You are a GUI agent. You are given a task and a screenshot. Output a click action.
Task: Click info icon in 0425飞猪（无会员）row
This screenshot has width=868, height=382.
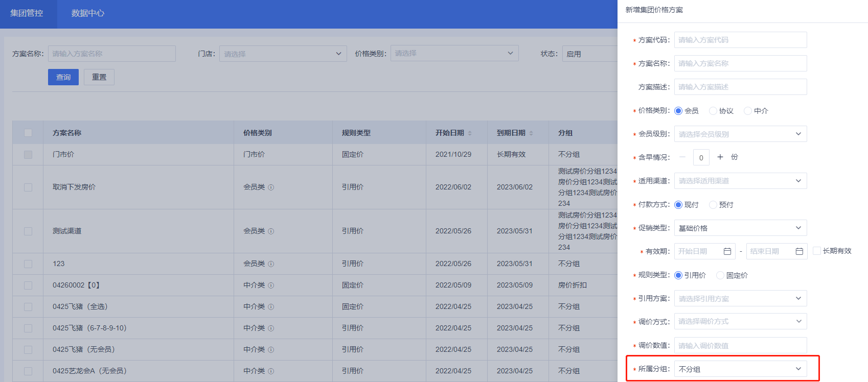click(x=271, y=350)
